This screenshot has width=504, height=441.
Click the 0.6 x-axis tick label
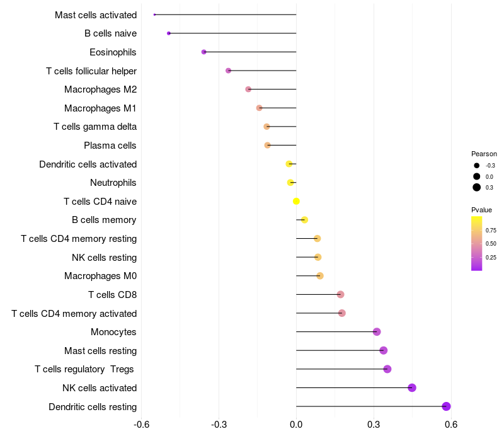pos(450,425)
